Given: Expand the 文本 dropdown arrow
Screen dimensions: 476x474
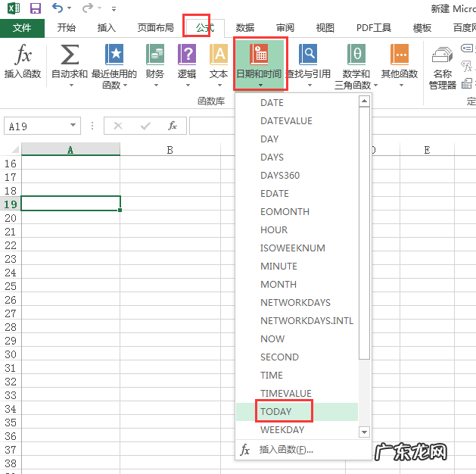Looking at the screenshot, I should (x=219, y=86).
